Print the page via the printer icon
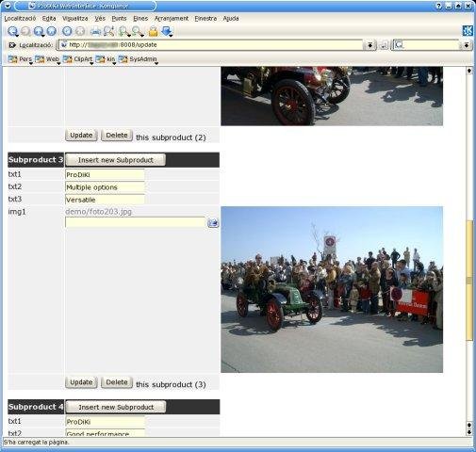 click(x=95, y=31)
